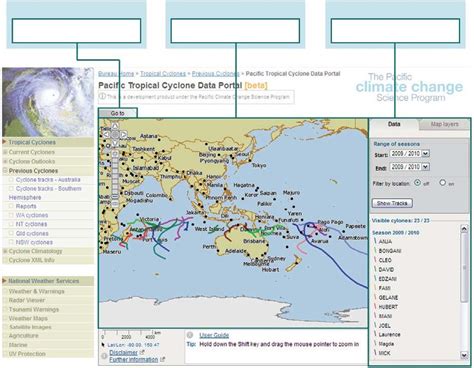Viewport: 474px width, 368px height.
Task: Pan the map up with the arrow control
Action: tap(115, 126)
